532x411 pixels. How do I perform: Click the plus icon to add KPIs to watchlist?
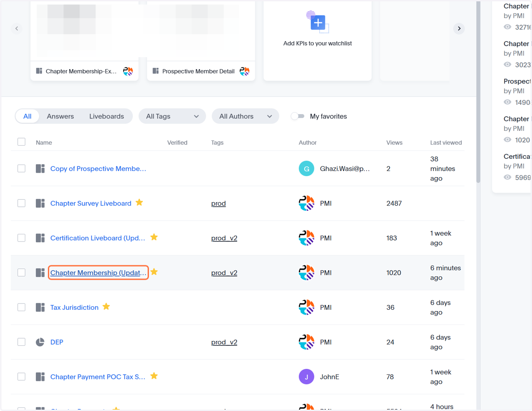(318, 22)
